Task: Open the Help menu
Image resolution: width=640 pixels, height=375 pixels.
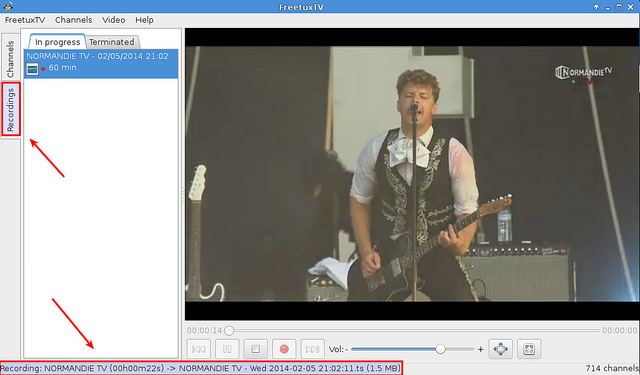Action: coord(144,20)
